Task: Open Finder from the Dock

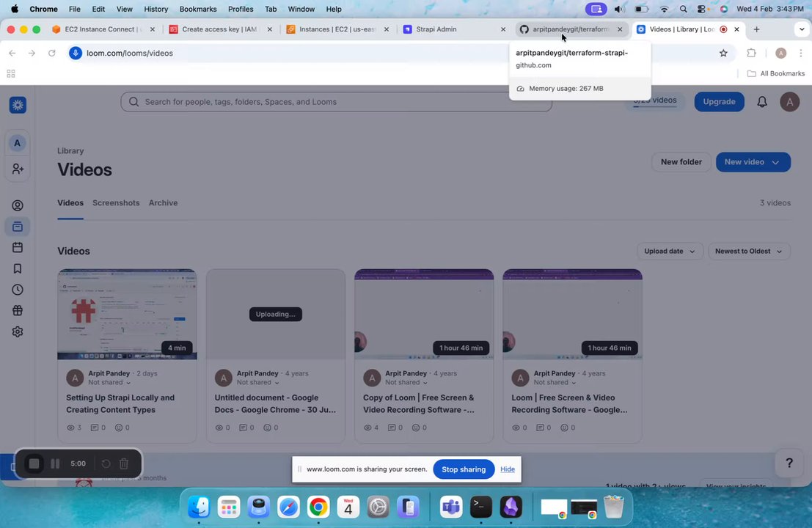Action: pos(199,507)
